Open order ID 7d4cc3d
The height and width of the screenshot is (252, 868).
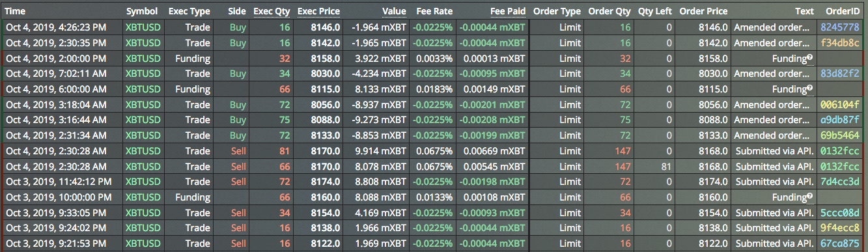(840, 181)
